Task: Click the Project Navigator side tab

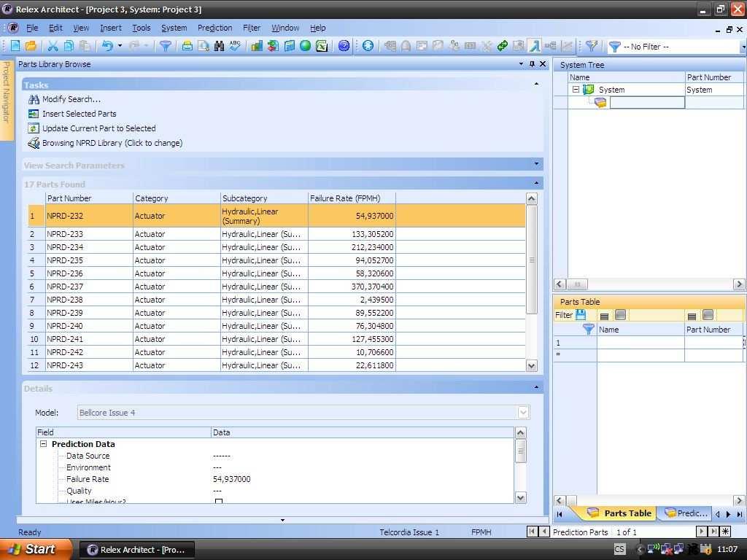Action: [x=6, y=101]
